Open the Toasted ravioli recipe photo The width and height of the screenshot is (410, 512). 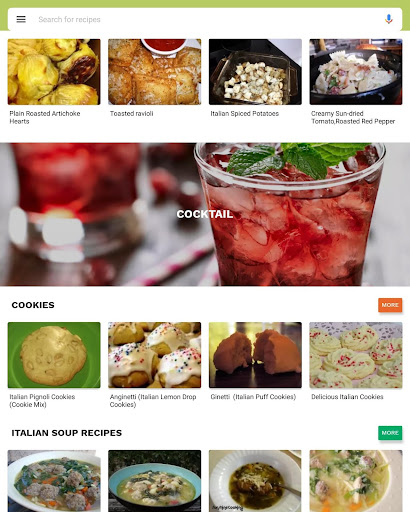[x=155, y=72]
